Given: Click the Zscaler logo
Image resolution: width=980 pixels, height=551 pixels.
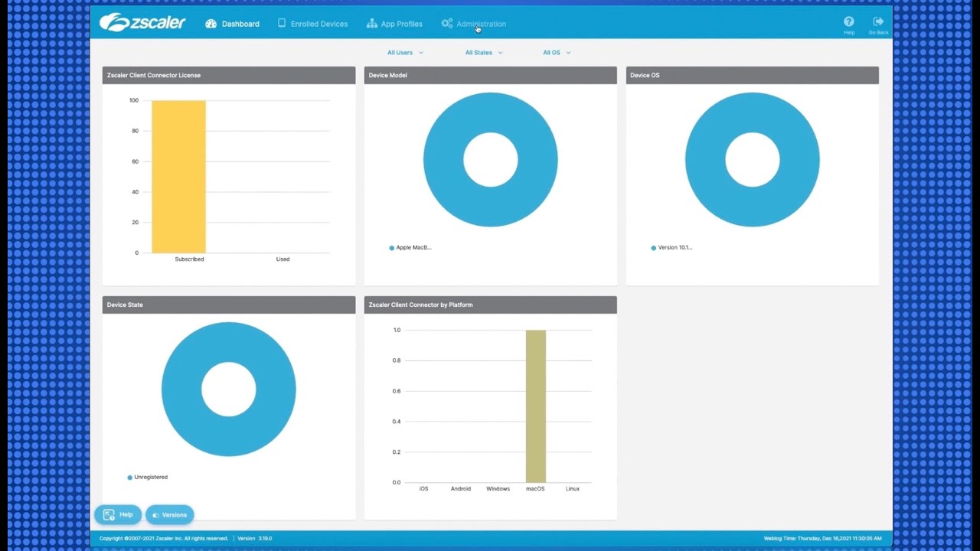Looking at the screenshot, I should tap(142, 23).
